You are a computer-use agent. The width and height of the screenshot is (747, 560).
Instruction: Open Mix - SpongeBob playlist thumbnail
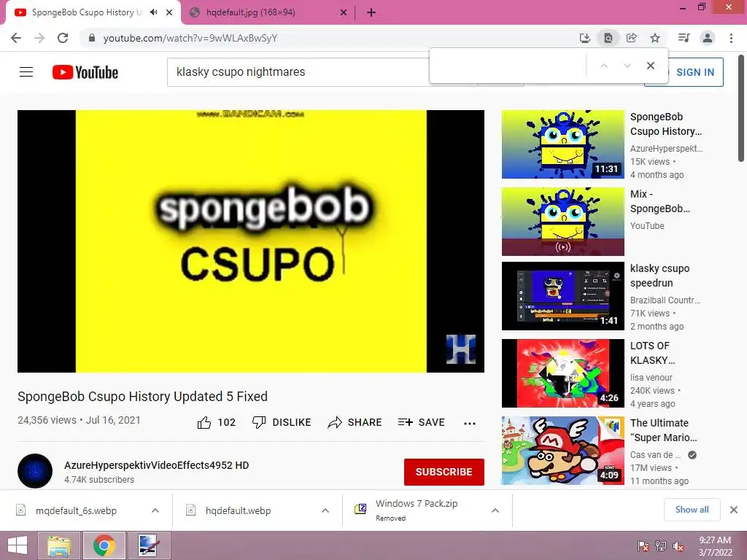562,222
